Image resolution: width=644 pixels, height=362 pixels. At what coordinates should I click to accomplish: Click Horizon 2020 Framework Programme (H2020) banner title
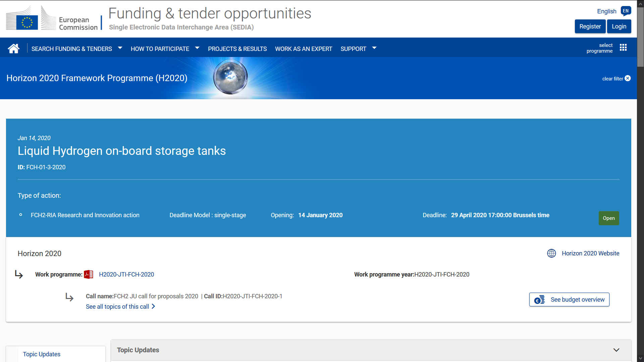pos(97,78)
